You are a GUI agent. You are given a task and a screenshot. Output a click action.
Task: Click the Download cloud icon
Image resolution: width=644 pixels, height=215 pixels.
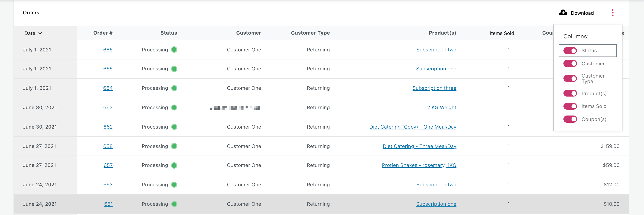pyautogui.click(x=563, y=12)
